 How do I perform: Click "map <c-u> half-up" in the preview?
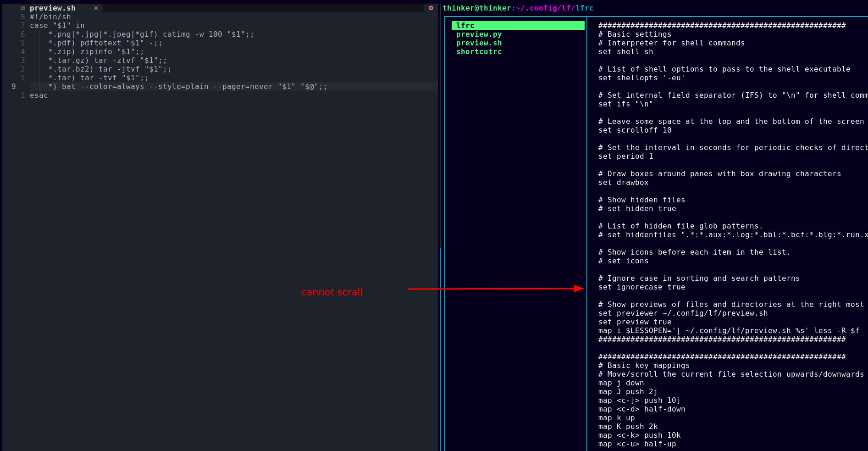pos(637,444)
